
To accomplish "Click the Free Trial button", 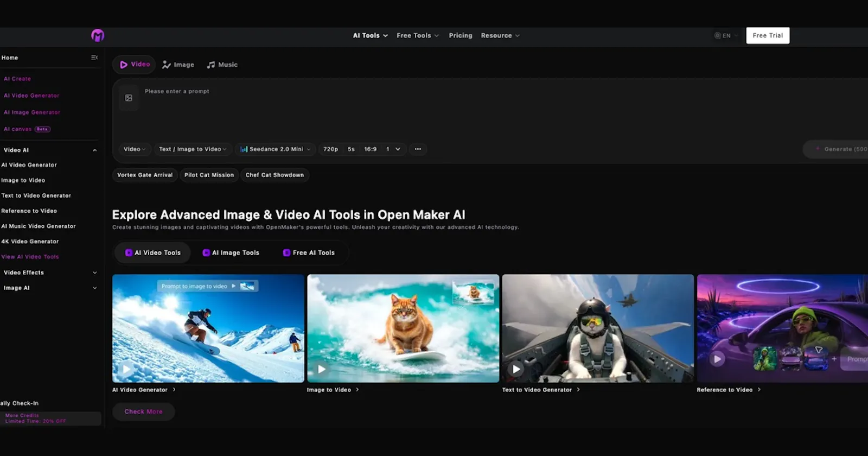I will (768, 36).
